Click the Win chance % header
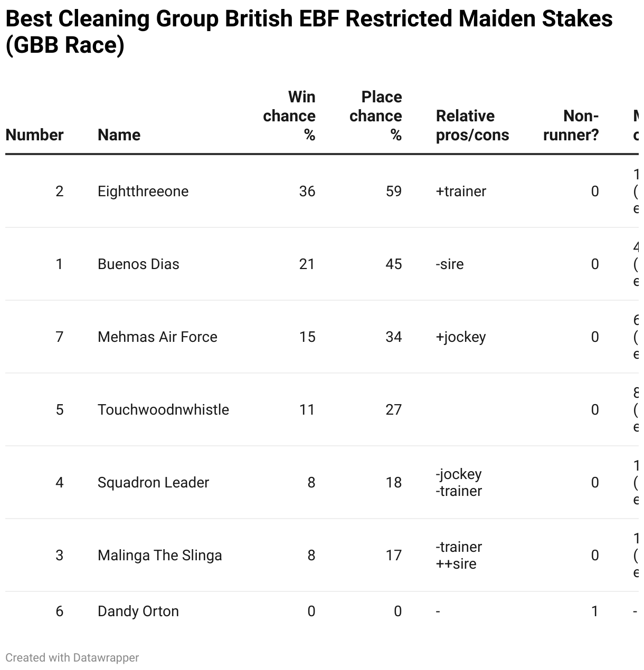 (289, 116)
